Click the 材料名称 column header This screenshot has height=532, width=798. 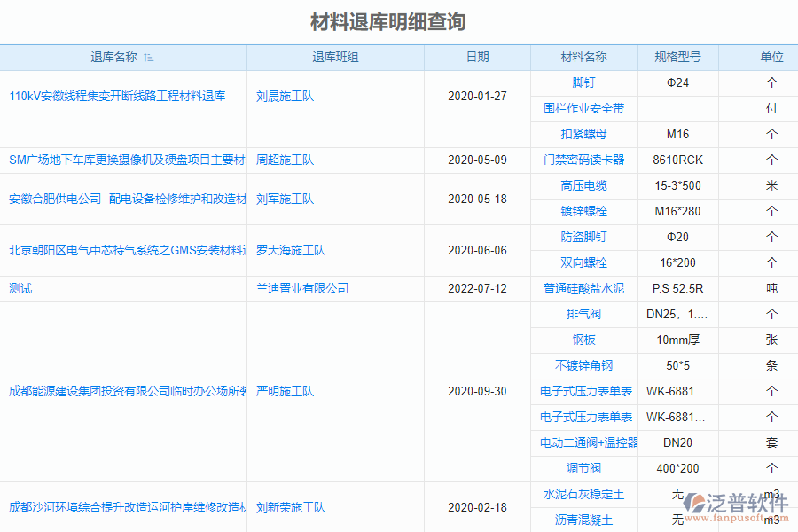(583, 57)
